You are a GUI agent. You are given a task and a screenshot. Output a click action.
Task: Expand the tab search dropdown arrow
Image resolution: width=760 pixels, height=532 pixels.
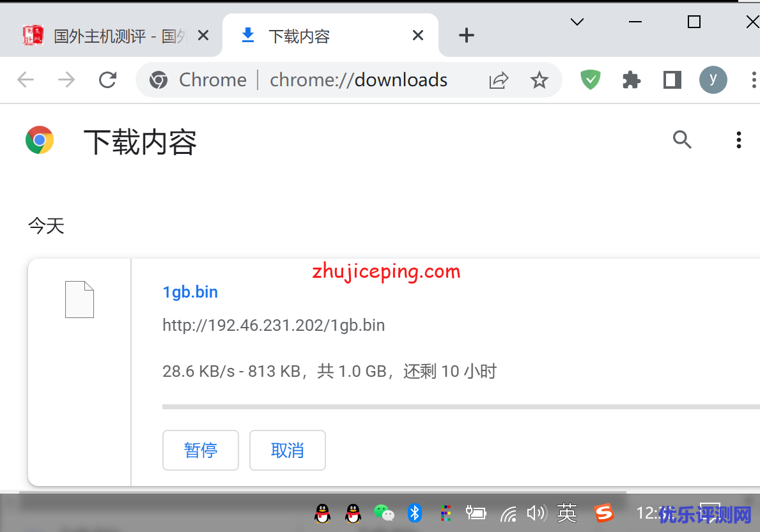point(577,22)
